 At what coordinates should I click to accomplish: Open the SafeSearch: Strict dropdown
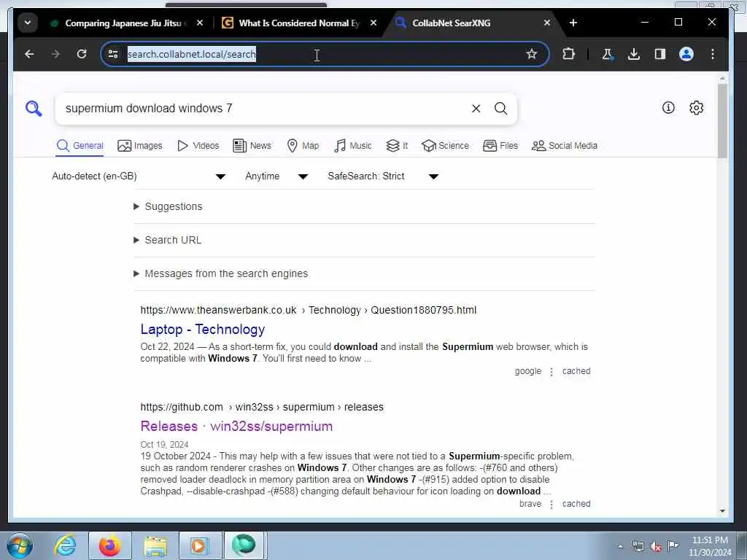383,176
